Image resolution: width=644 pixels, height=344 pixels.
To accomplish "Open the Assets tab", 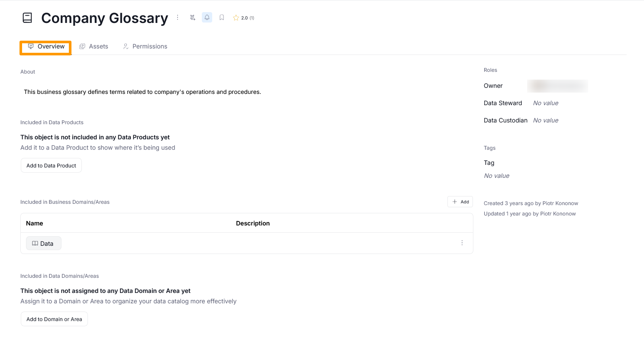I will (x=94, y=47).
